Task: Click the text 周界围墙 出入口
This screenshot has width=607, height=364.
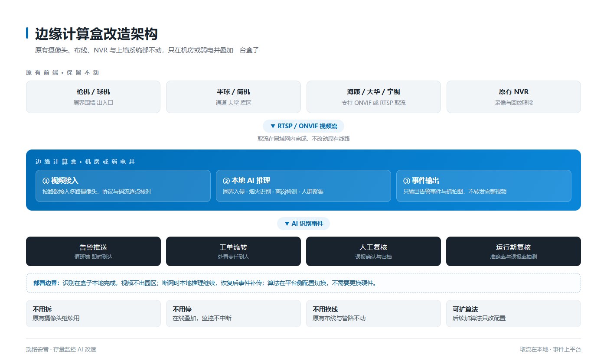Action: point(93,103)
